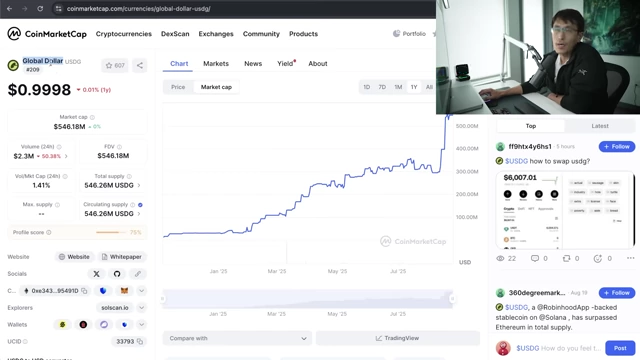
Task: Click the CoinMarketCap logo
Action: [x=47, y=34]
